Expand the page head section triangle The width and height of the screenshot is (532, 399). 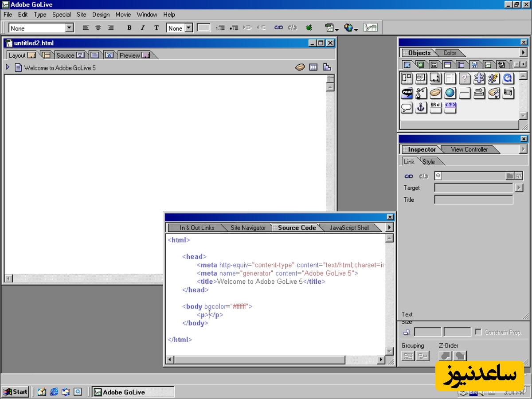[8, 67]
